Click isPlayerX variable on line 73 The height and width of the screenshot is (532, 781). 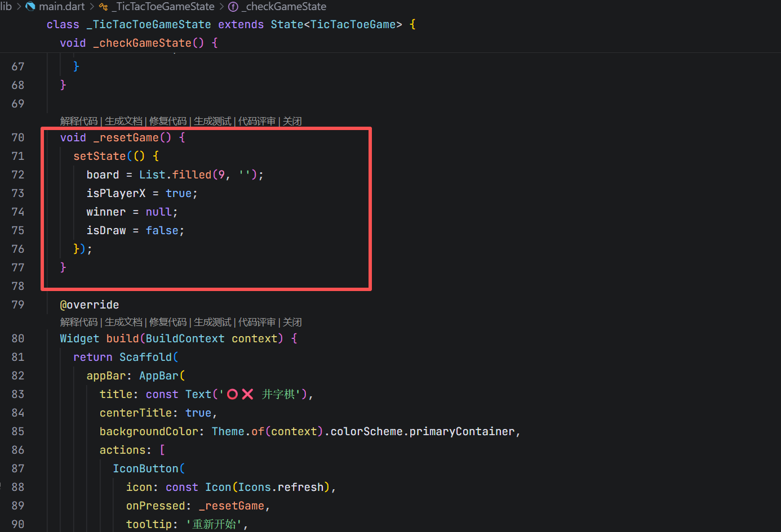click(x=116, y=194)
